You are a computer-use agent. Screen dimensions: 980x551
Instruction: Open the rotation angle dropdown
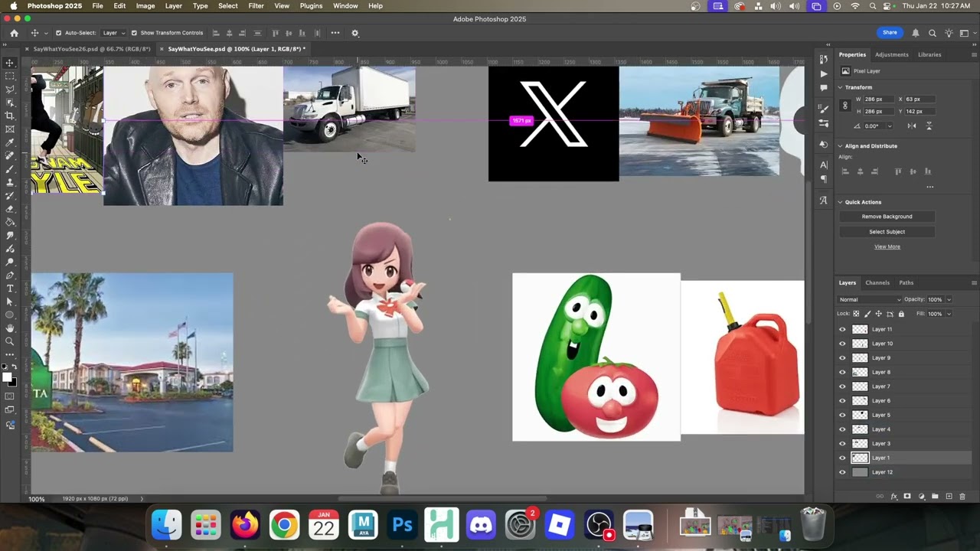pos(889,126)
